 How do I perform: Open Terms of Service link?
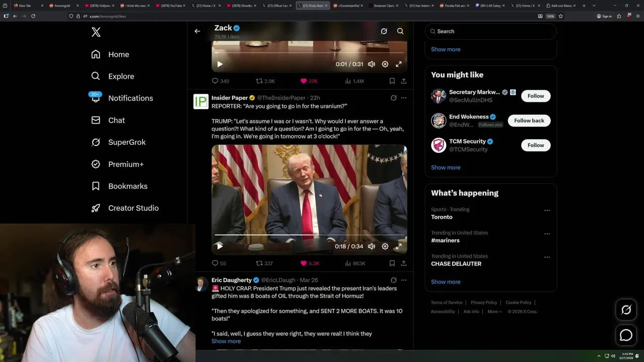[446, 302]
